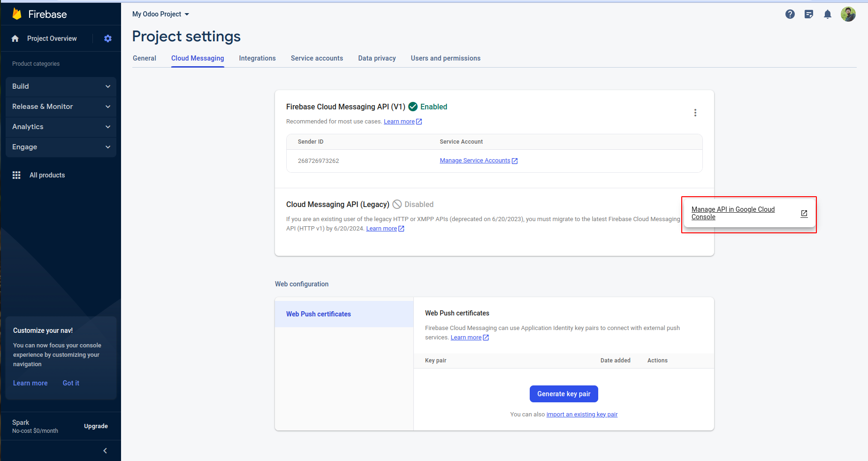Open the user account avatar
Image resolution: width=868 pixels, height=461 pixels.
(848, 14)
